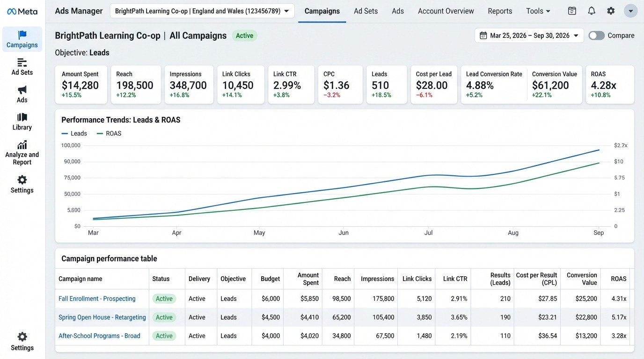The image size is (644, 359).
Task: Open the Spring Open House - Retargeting campaign
Action: (x=102, y=317)
